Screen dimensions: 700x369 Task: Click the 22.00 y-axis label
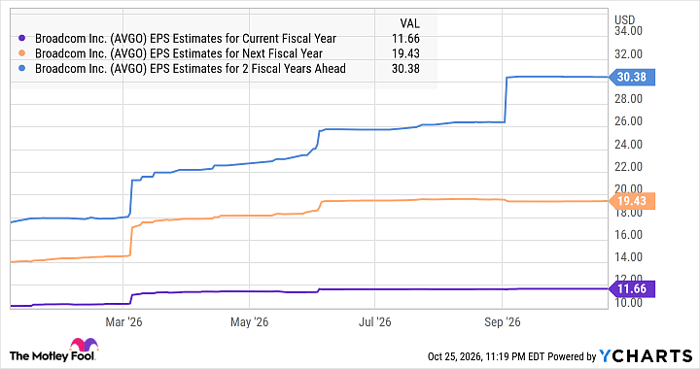(629, 167)
